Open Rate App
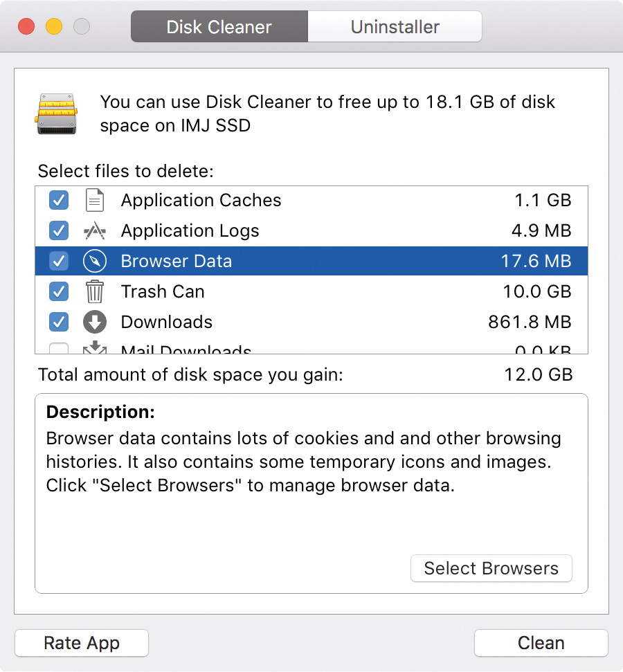This screenshot has height=672, width=623. coord(82,643)
